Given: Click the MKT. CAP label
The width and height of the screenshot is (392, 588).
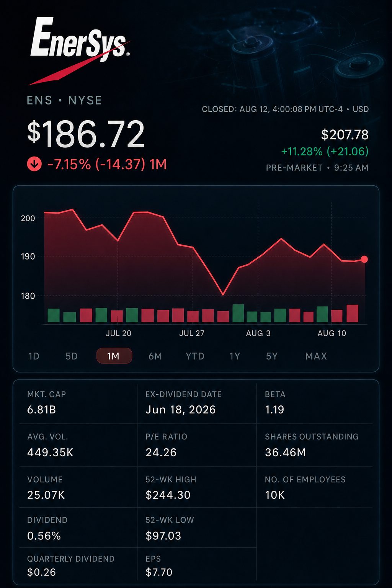Looking at the screenshot, I should pyautogui.click(x=46, y=394).
